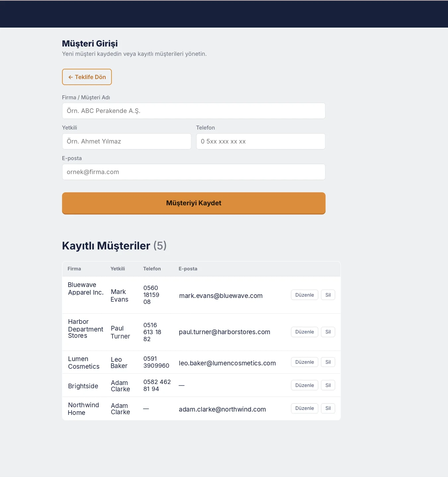Edit the Bluewave Apparel Inc. row
The height and width of the screenshot is (477, 448).
pos(305,295)
